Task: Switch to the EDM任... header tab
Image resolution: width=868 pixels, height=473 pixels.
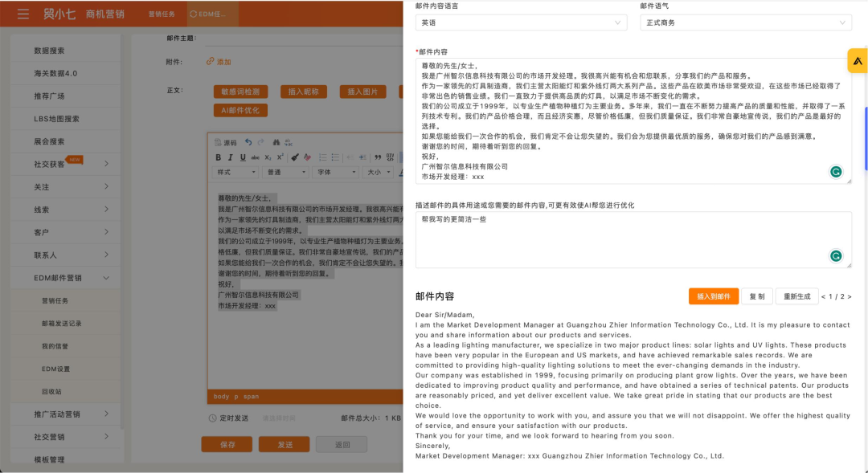Action: 211,14
